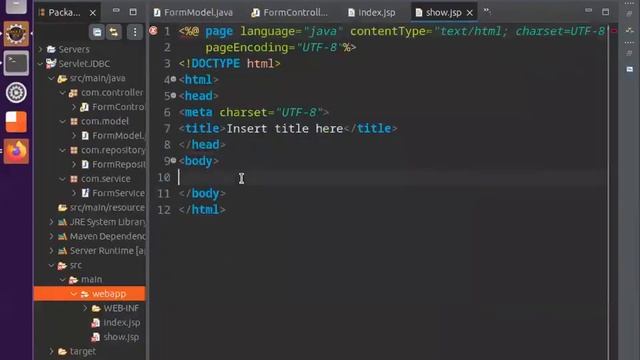Minimize the Package Explorer panel
This screenshot has width=640, height=360.
tap(116, 11)
